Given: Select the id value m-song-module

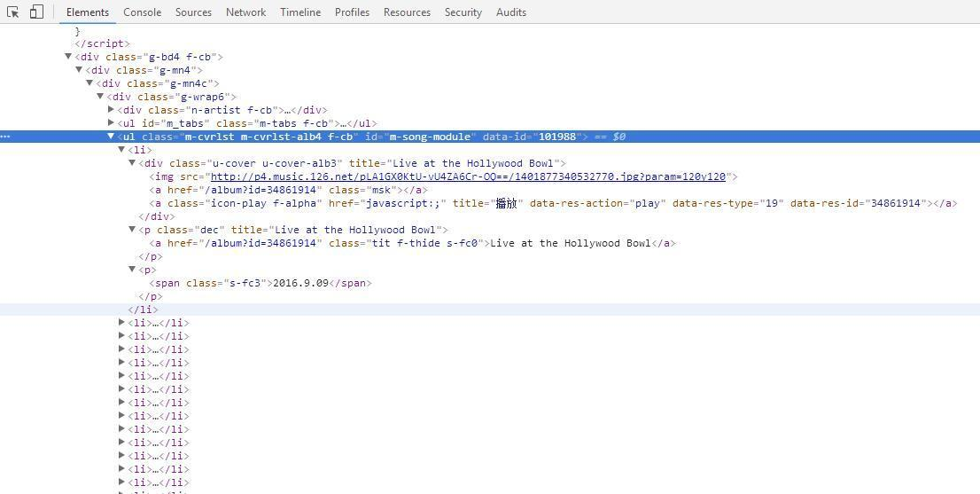Looking at the screenshot, I should pyautogui.click(x=430, y=137).
